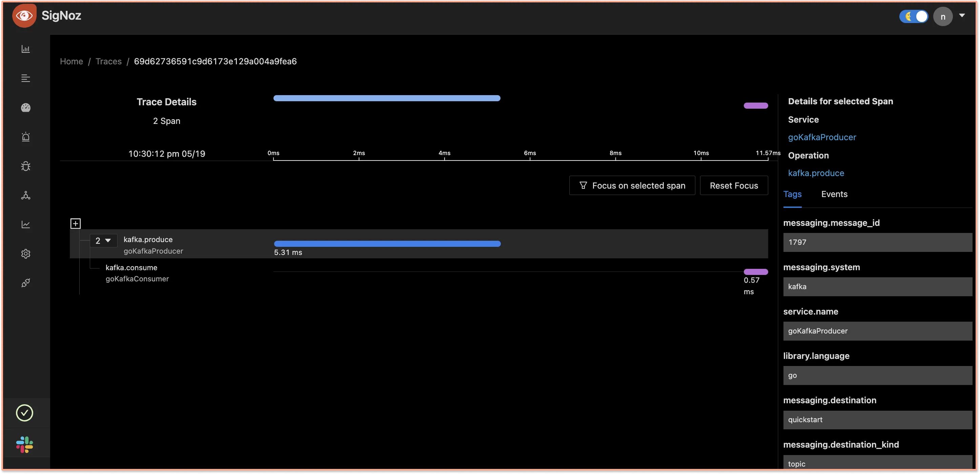Switch to the Events tab
This screenshot has width=980, height=474.
tap(834, 194)
